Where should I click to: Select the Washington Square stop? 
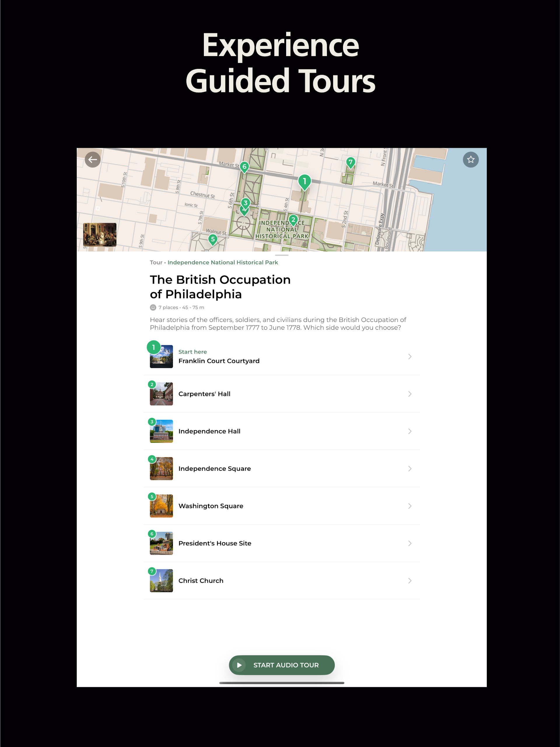[x=282, y=506]
